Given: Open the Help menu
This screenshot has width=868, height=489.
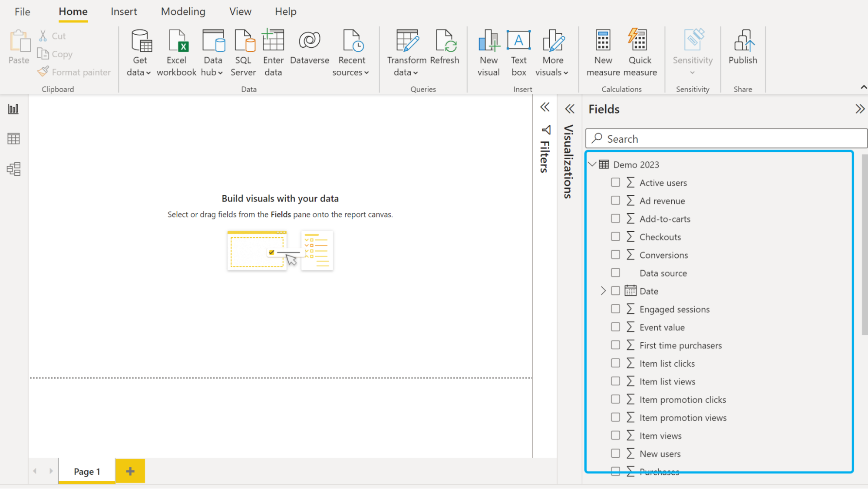Looking at the screenshot, I should point(285,11).
